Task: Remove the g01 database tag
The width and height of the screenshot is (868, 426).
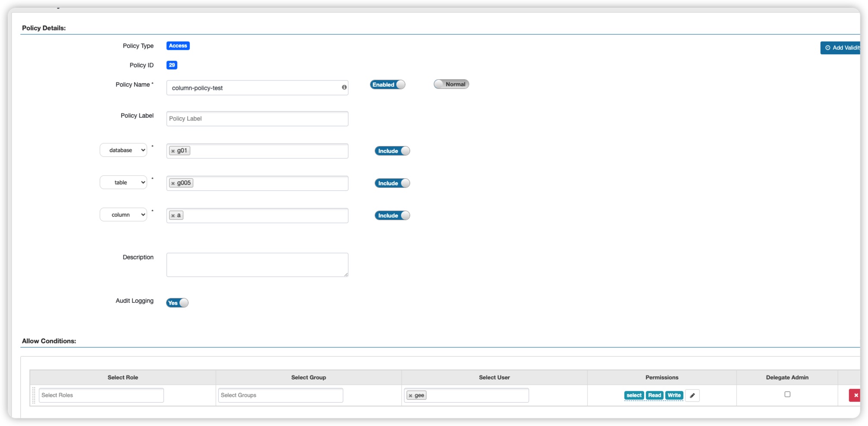Action: [173, 151]
